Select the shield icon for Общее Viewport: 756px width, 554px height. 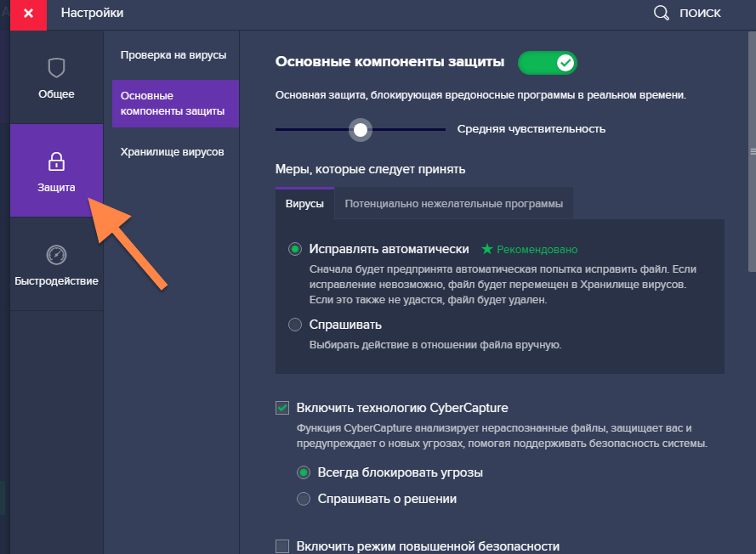tap(56, 68)
